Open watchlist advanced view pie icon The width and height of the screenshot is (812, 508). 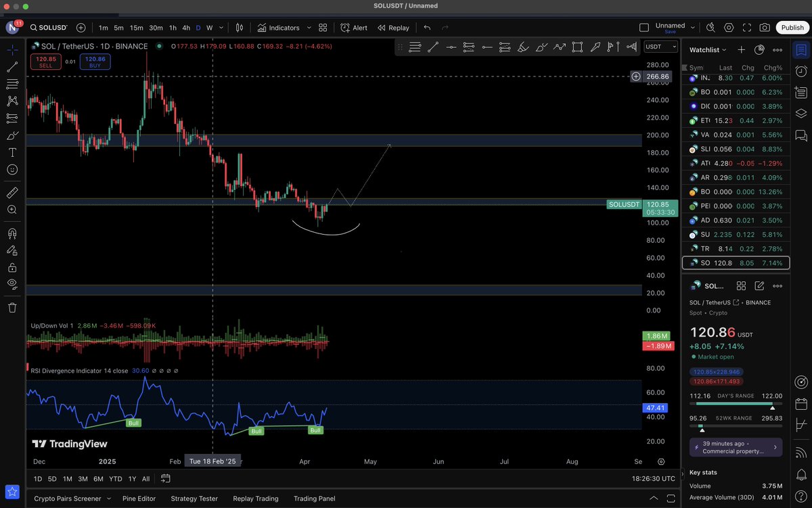tap(759, 49)
